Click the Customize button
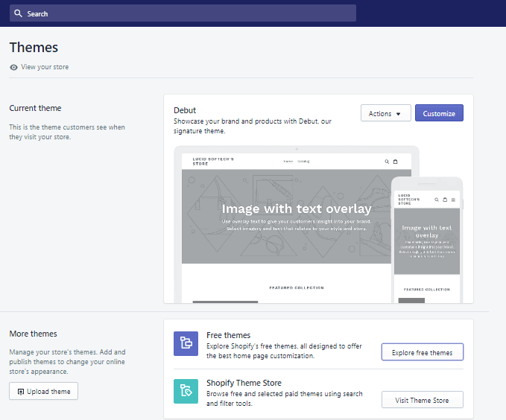The image size is (506, 420). (439, 113)
